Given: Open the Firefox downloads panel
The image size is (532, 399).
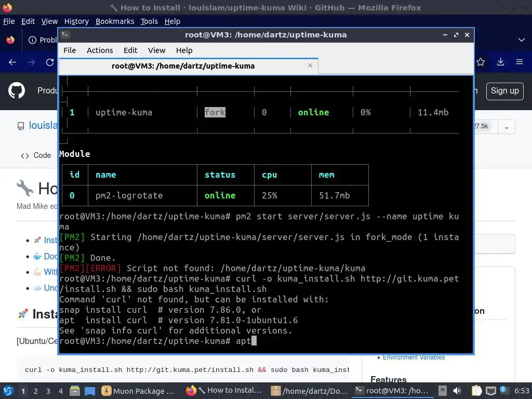Looking at the screenshot, I should click(x=500, y=62).
